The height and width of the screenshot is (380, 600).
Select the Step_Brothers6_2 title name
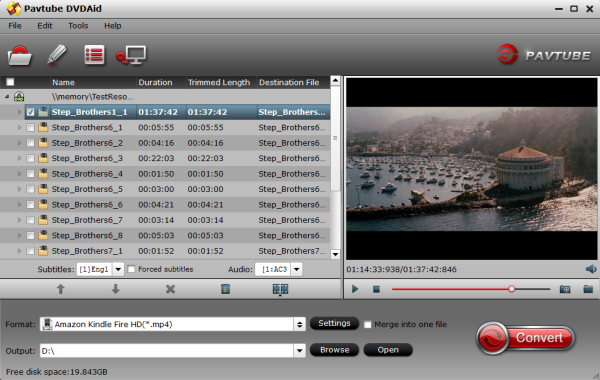tap(87, 143)
